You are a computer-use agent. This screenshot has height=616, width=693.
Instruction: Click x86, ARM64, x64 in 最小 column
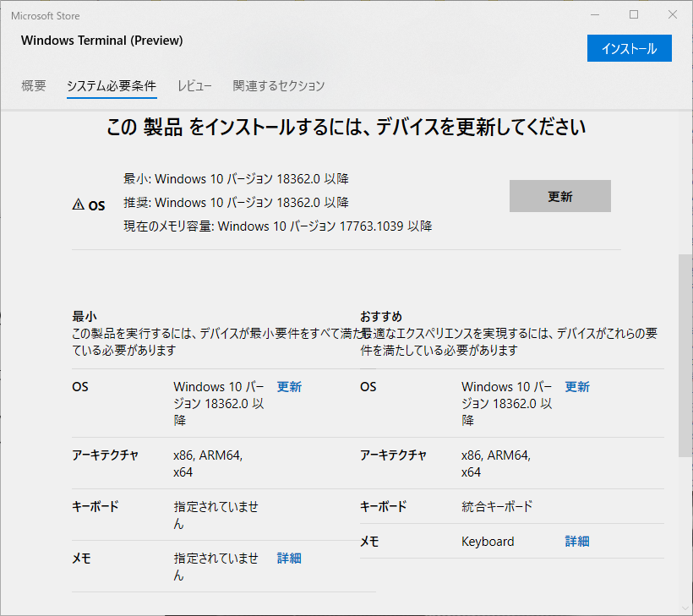pos(208,464)
